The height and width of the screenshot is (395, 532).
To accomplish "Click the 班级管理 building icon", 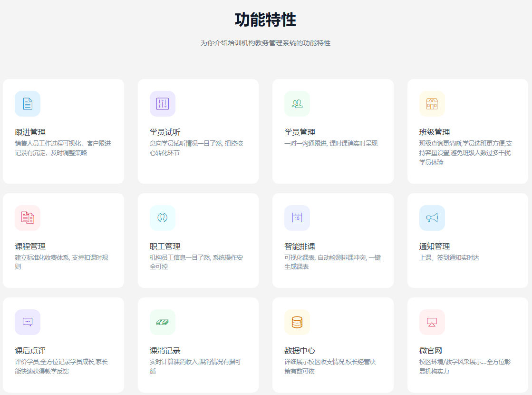I will click(x=432, y=104).
